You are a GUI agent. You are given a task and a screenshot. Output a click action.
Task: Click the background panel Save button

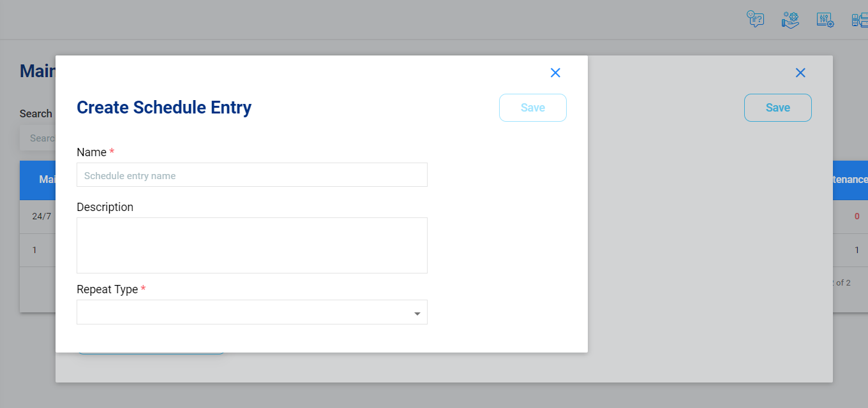(778, 108)
